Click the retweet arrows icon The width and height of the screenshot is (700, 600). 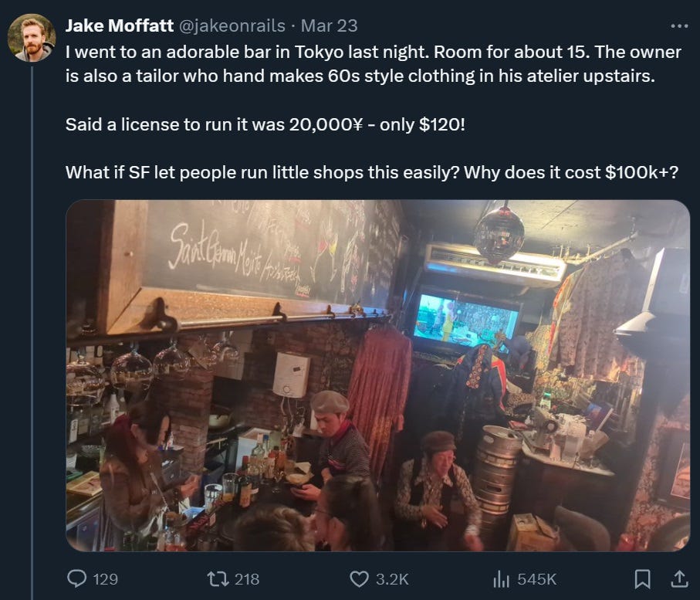coord(218,579)
